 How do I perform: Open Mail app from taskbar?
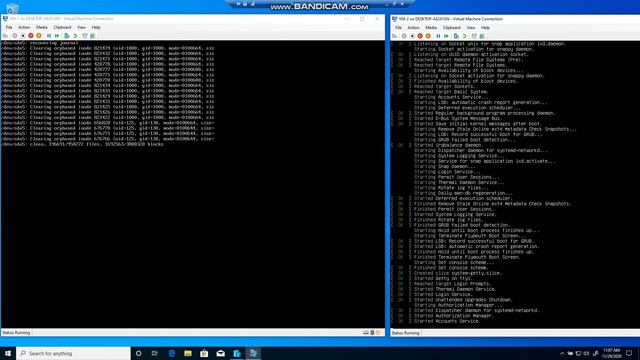point(220,353)
